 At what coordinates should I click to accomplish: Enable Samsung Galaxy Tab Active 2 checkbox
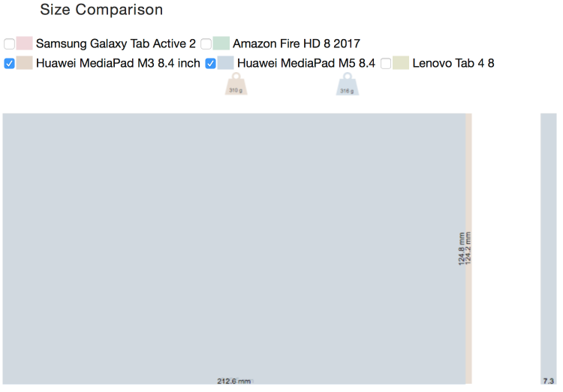pyautogui.click(x=9, y=44)
